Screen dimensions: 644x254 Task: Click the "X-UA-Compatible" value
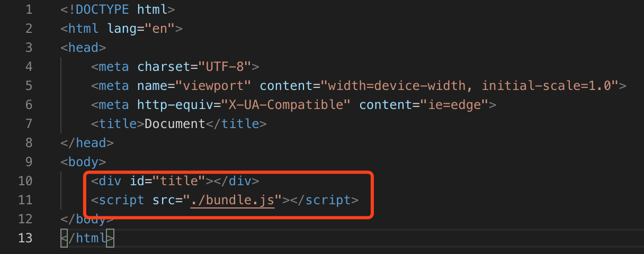click(x=285, y=105)
